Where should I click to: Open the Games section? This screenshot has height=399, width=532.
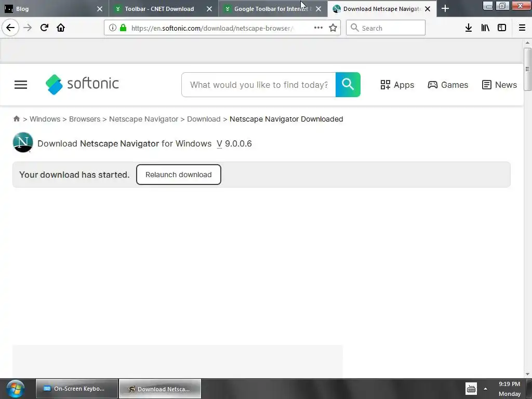pyautogui.click(x=448, y=85)
